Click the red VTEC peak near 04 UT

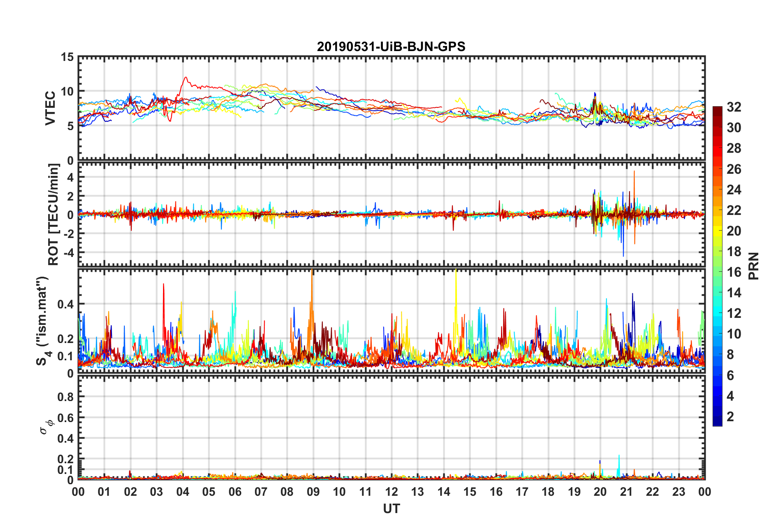coord(186,78)
